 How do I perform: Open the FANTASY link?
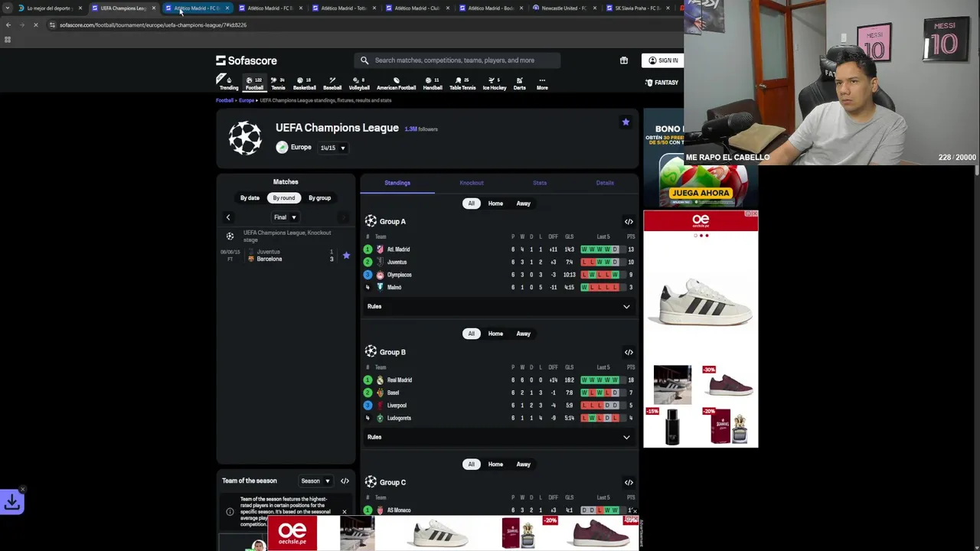coord(662,83)
